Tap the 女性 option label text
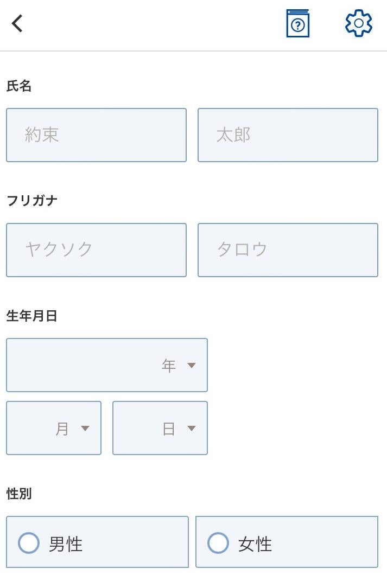Screen dimensions: 387x588 point(255,544)
